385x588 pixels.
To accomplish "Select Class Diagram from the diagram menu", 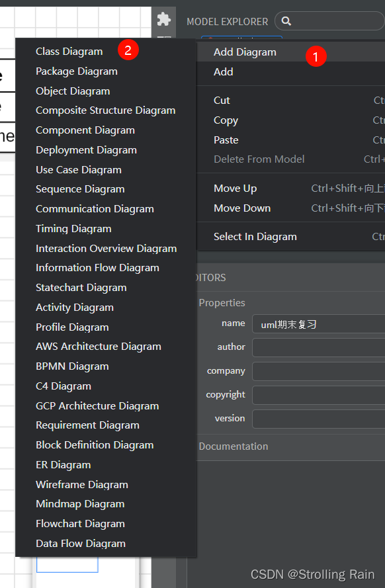I will (69, 51).
